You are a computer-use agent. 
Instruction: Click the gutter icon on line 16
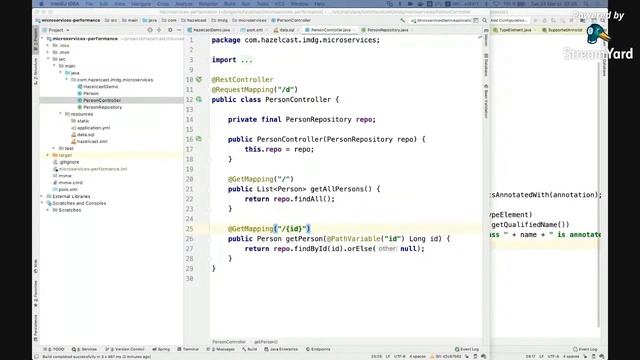point(199,139)
